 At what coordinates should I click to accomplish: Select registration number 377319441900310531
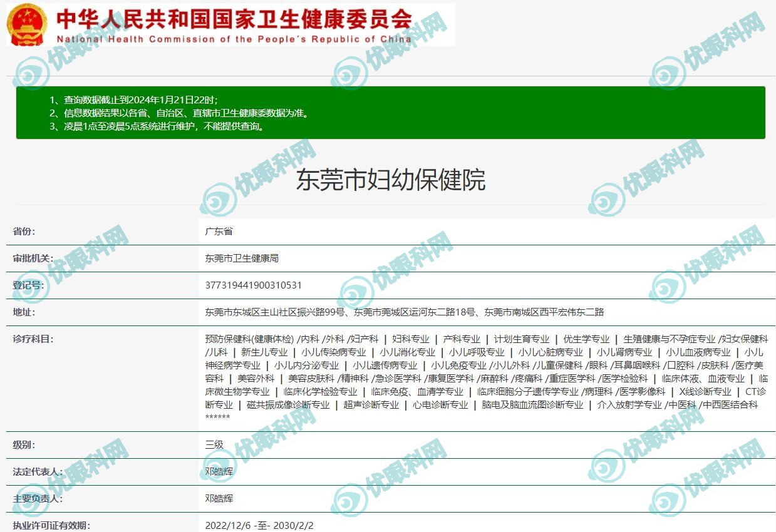[x=254, y=285]
